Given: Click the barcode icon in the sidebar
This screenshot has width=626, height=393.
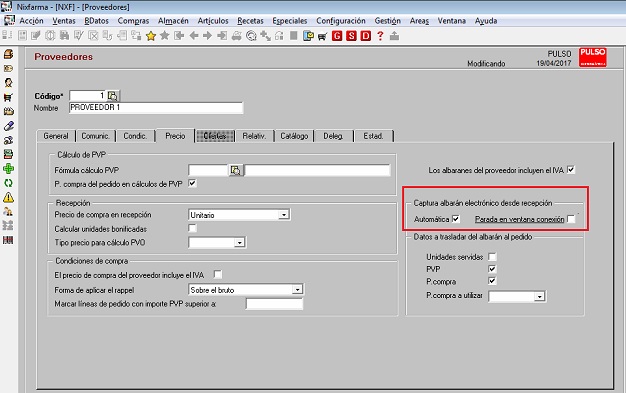Looking at the screenshot, I should click(8, 240).
